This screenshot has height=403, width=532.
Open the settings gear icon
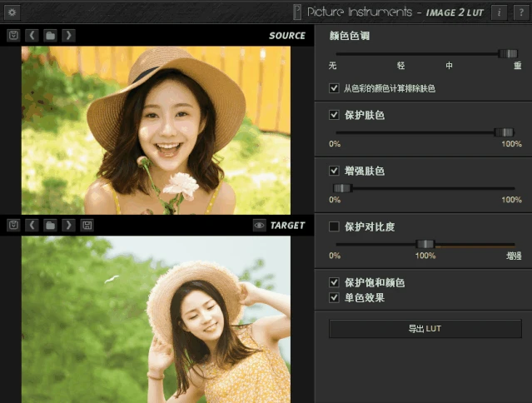click(12, 12)
